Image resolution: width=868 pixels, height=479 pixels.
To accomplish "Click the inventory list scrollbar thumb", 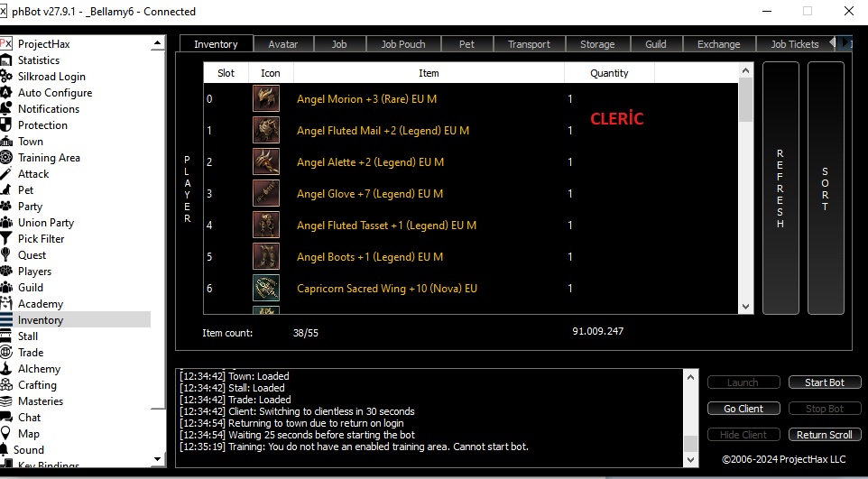I will click(745, 99).
